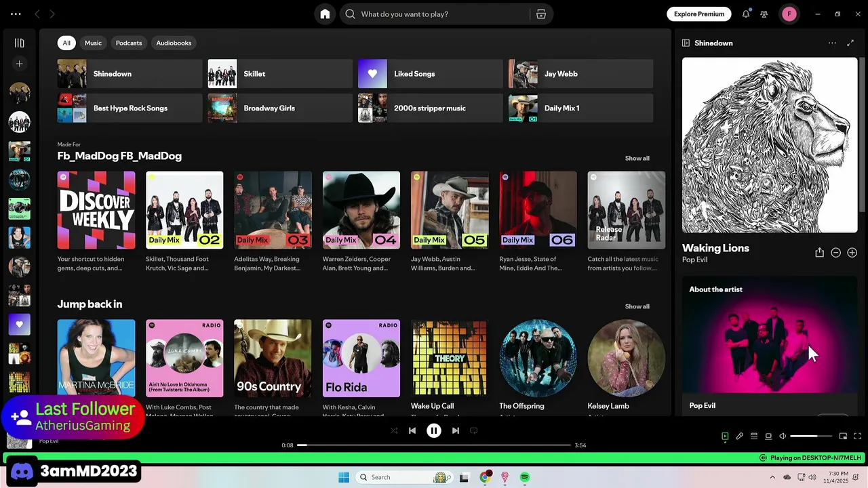Select the All filter chip
Screen dimensions: 868x488
point(66,43)
